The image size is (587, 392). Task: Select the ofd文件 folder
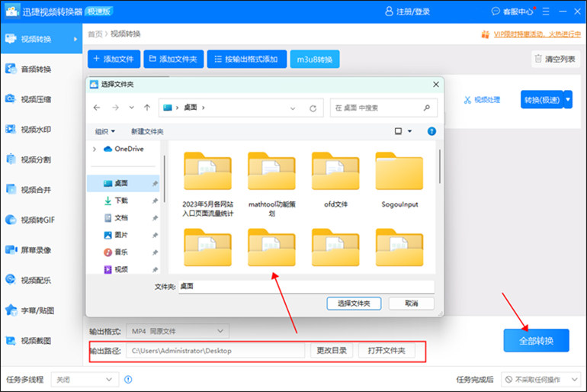click(335, 180)
